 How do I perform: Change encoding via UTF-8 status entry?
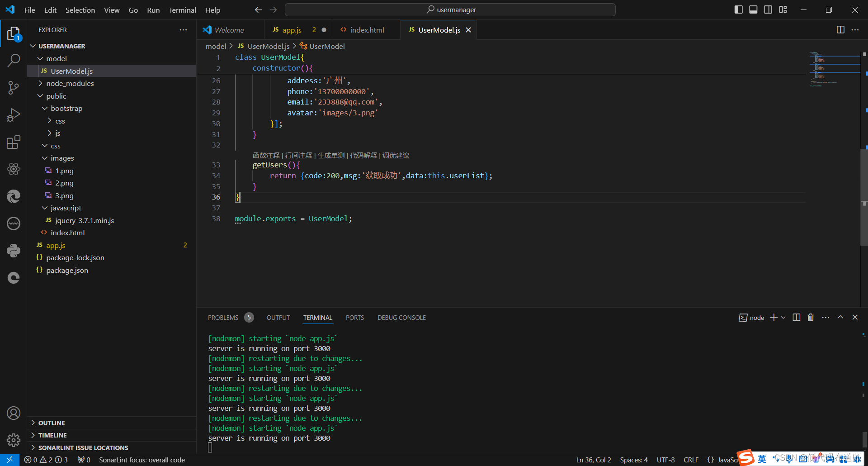666,460
